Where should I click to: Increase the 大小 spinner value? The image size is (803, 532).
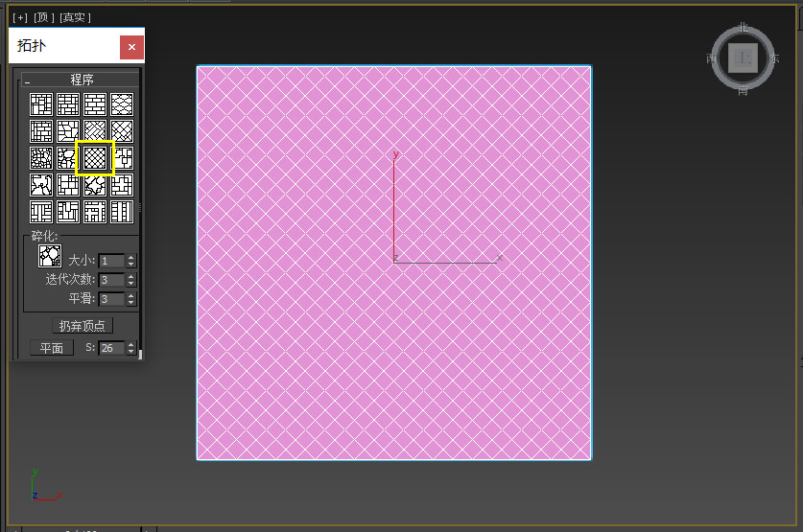131,258
